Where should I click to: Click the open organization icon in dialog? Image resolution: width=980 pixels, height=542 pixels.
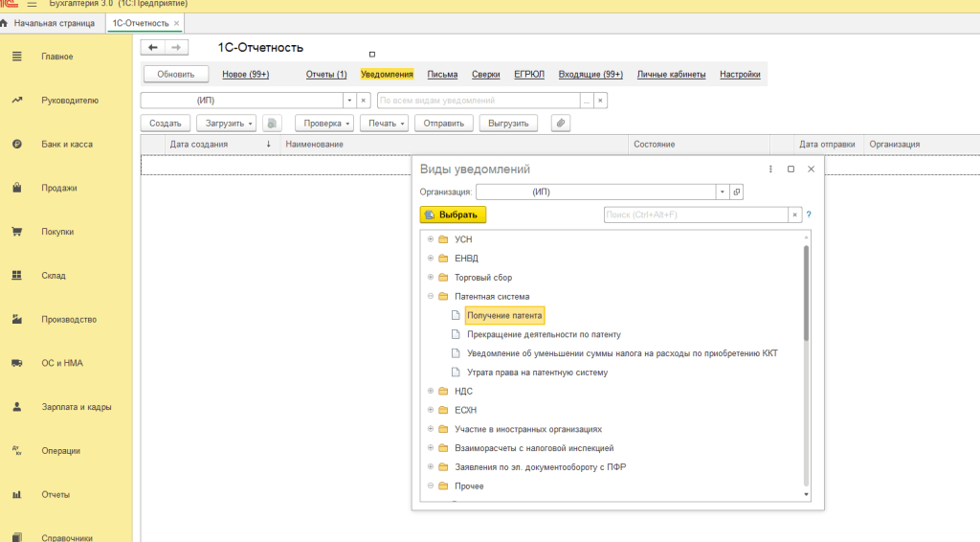(737, 192)
